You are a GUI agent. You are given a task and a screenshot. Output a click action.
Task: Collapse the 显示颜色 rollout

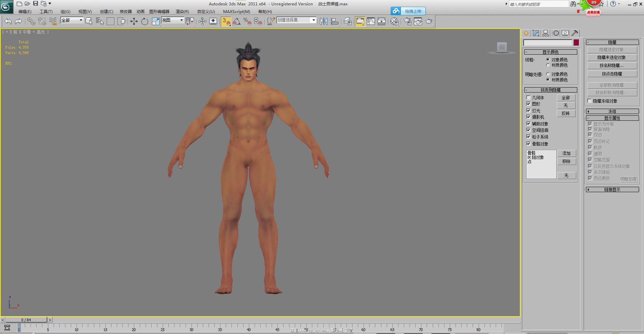(550, 52)
